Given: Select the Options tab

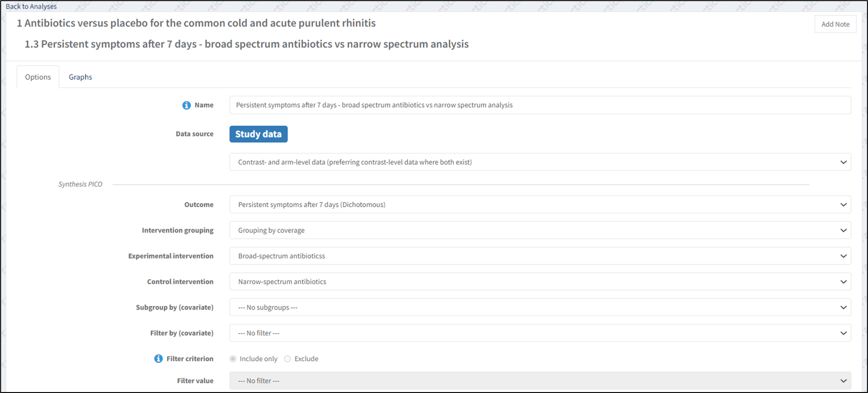Looking at the screenshot, I should coord(38,77).
